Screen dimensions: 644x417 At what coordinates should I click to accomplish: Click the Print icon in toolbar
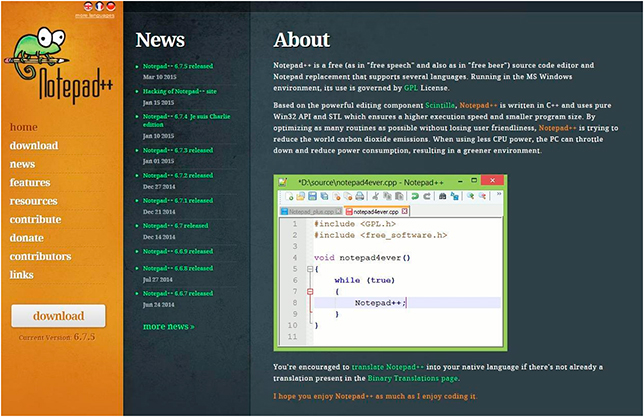pos(359,196)
